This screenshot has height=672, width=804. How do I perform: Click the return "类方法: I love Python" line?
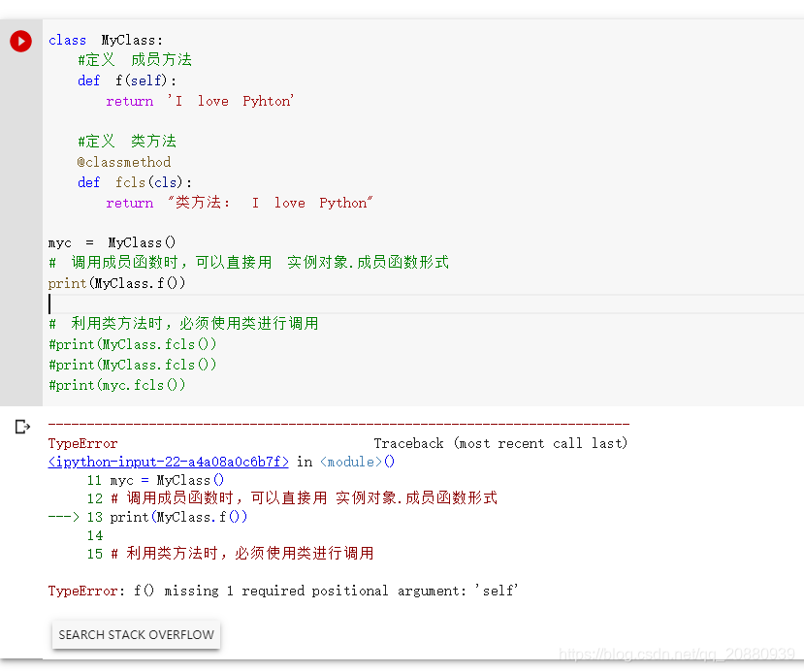[x=240, y=203]
